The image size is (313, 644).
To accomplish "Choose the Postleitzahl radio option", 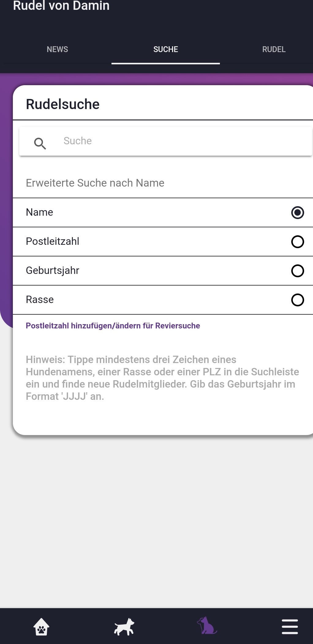I will point(297,242).
